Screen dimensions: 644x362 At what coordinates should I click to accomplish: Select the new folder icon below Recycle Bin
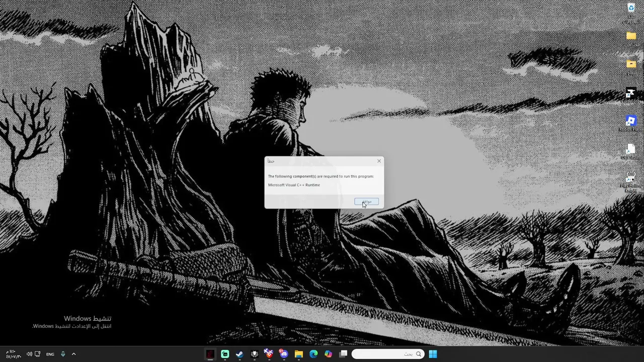pos(631,40)
